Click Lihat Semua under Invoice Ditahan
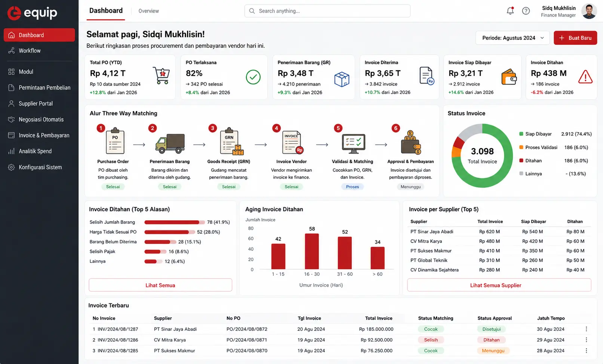The image size is (603, 364). [x=160, y=285]
